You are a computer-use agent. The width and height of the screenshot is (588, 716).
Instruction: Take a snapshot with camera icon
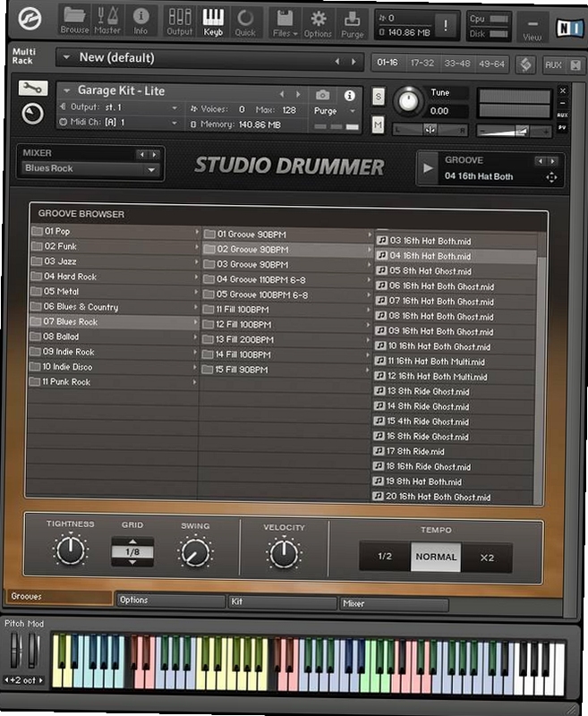[x=322, y=95]
